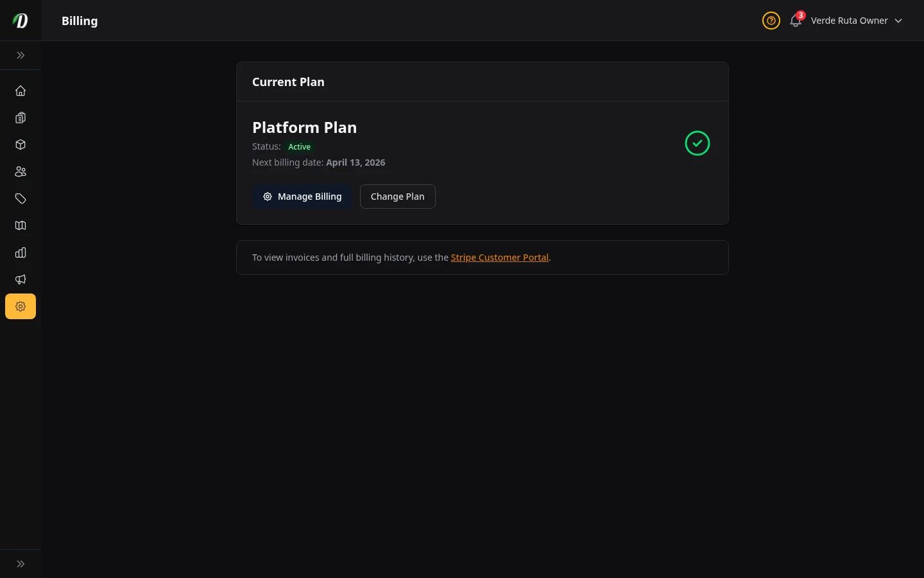Viewport: 924px width, 578px height.
Task: Click the Billing page title
Action: coord(80,21)
